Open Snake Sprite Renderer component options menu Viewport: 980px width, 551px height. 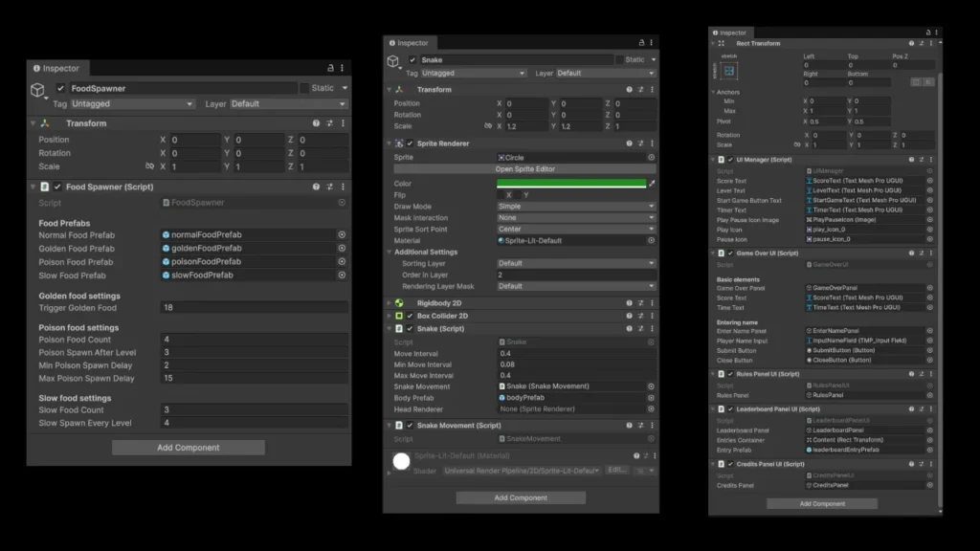pos(652,143)
